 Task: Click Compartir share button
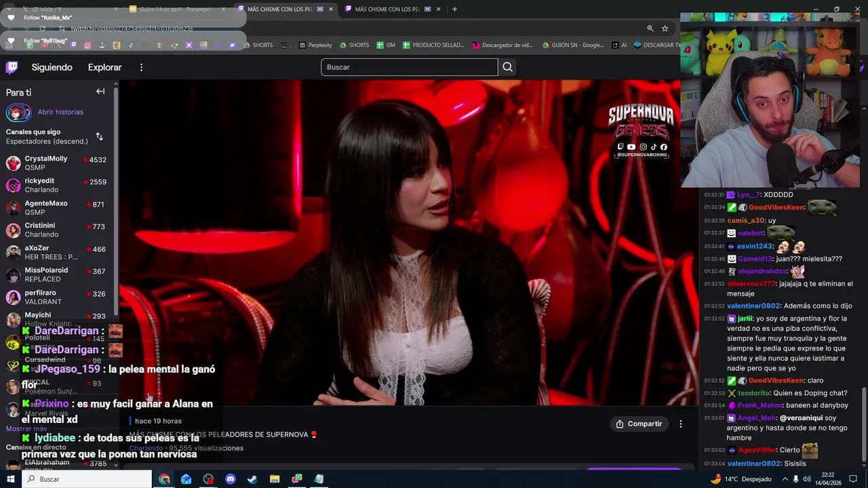coord(639,424)
